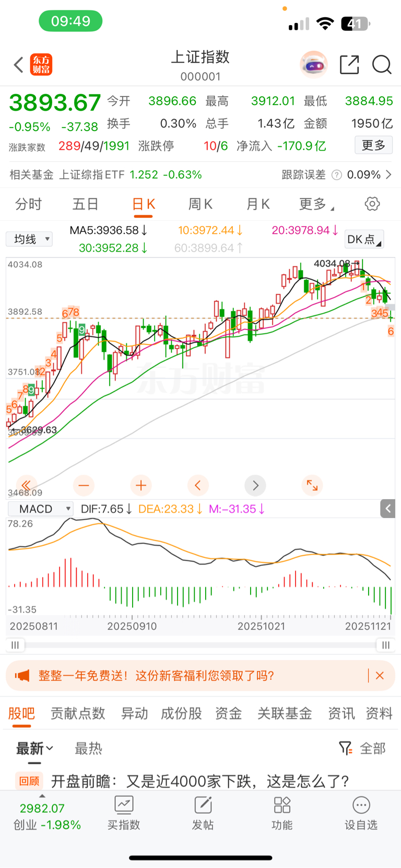Tap the MA5:3936.58 value
This screenshot has width=401, height=868.
tap(109, 230)
